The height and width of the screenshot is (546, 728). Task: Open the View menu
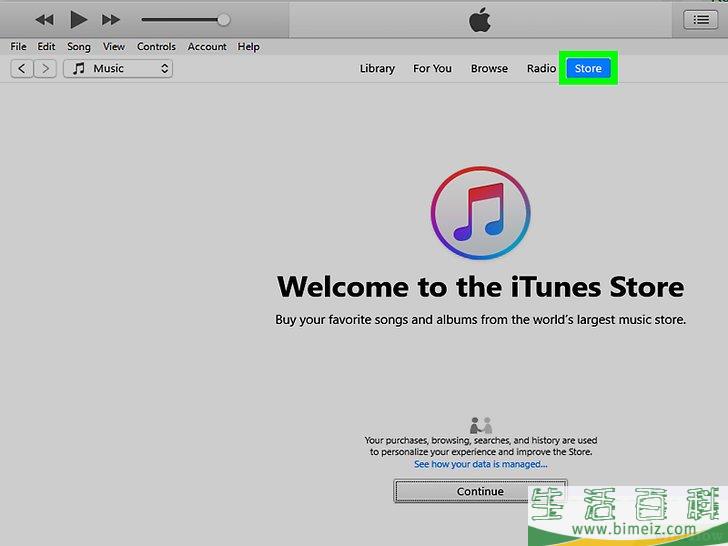114,47
